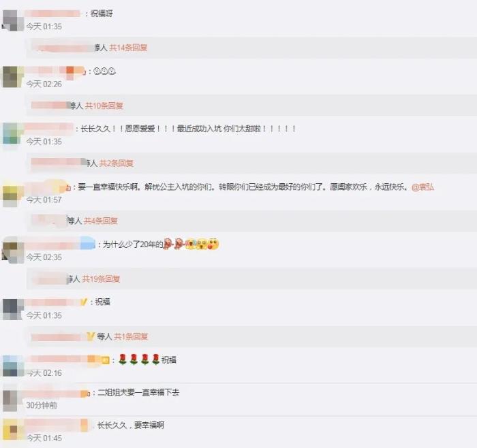Viewport: 477px width, 448px height.
Task: Open avatar beside the 02:26 comment
Action: 13,77
